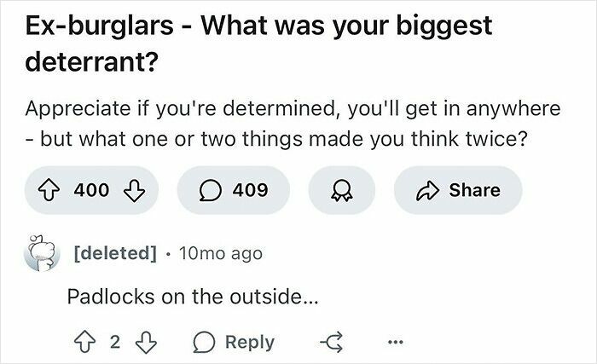Click the comment text Padlocks on the outside
Image resolution: width=597 pixels, height=364 pixels.
tap(192, 296)
